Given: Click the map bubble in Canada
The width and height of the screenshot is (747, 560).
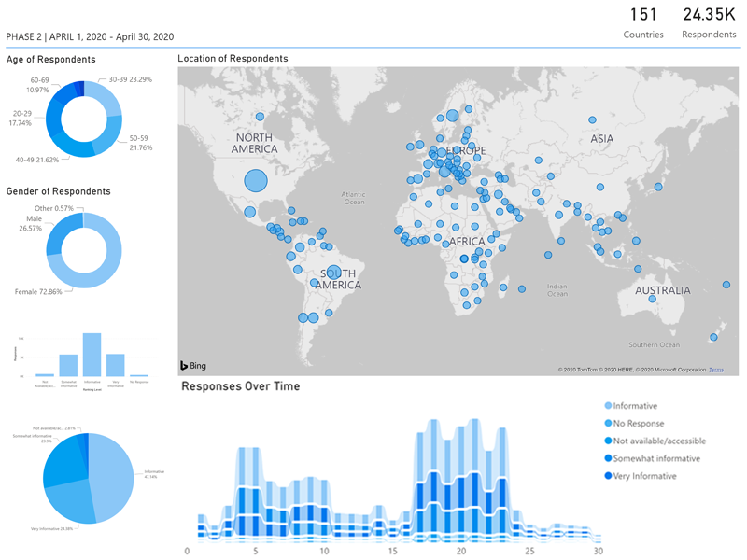Looking at the screenshot, I should pos(260,117).
